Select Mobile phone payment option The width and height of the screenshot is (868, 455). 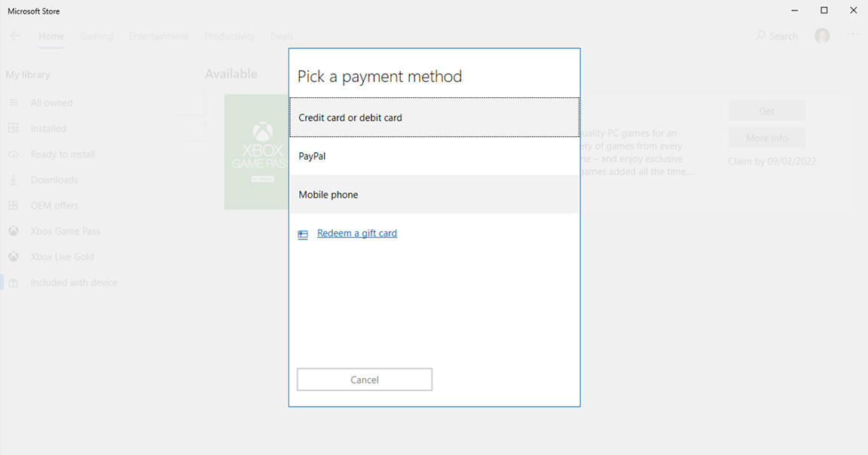434,194
